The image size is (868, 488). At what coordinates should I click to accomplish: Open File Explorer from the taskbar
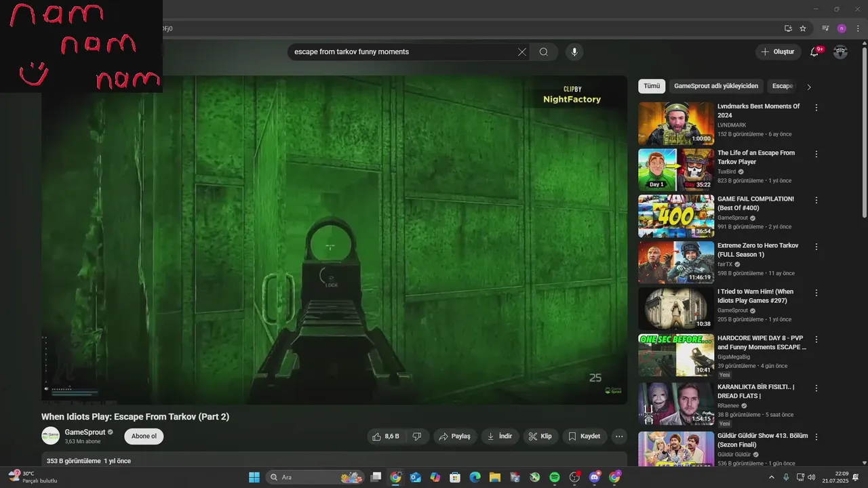[x=495, y=477]
